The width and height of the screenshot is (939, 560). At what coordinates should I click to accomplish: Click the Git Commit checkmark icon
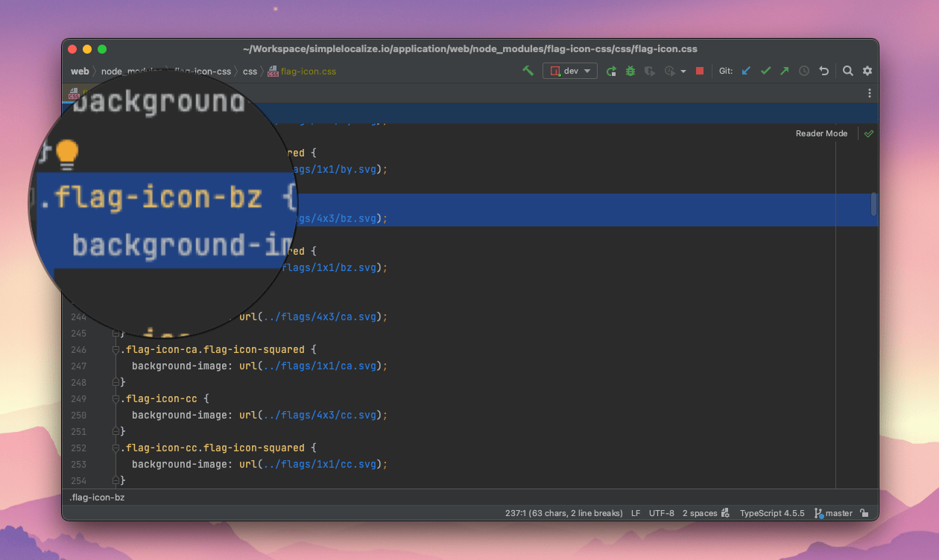[x=765, y=71]
